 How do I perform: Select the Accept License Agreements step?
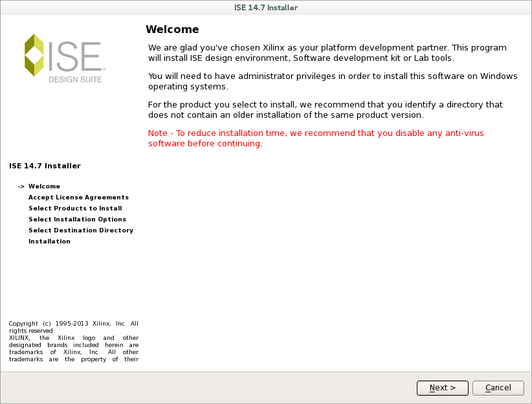[79, 197]
